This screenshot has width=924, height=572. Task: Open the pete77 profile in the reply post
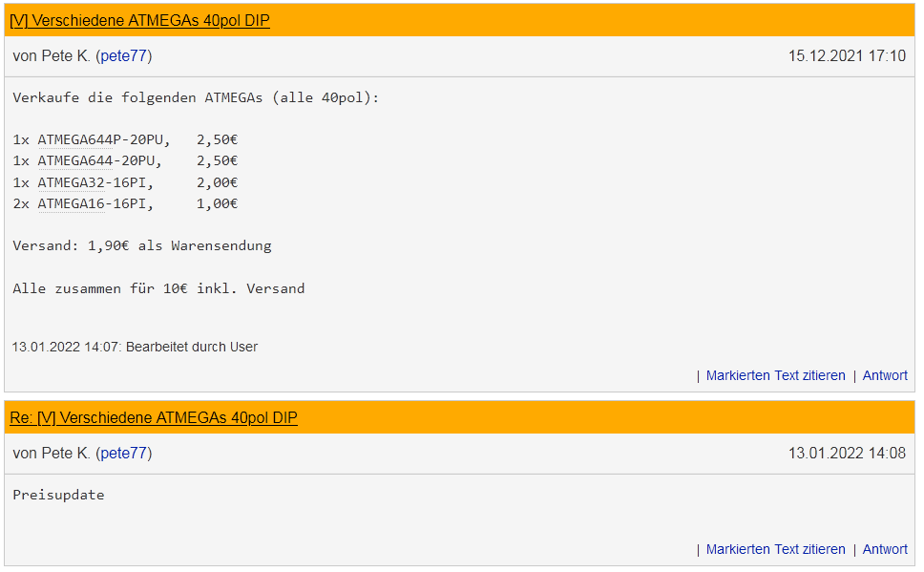pyautogui.click(x=124, y=454)
